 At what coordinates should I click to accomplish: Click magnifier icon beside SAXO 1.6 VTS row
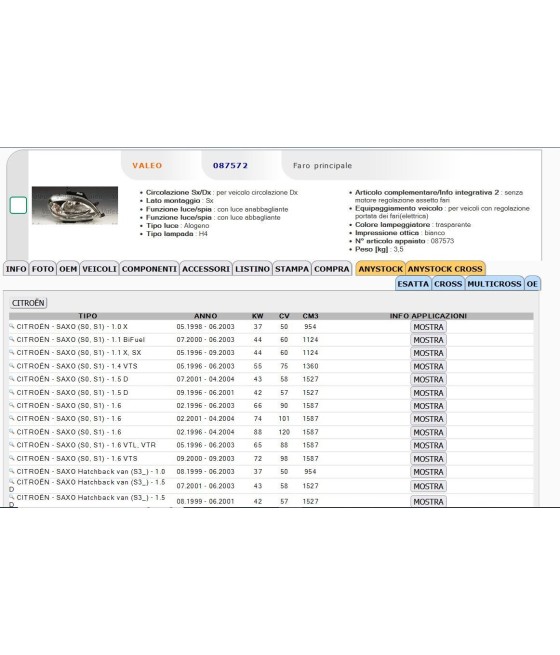12,458
